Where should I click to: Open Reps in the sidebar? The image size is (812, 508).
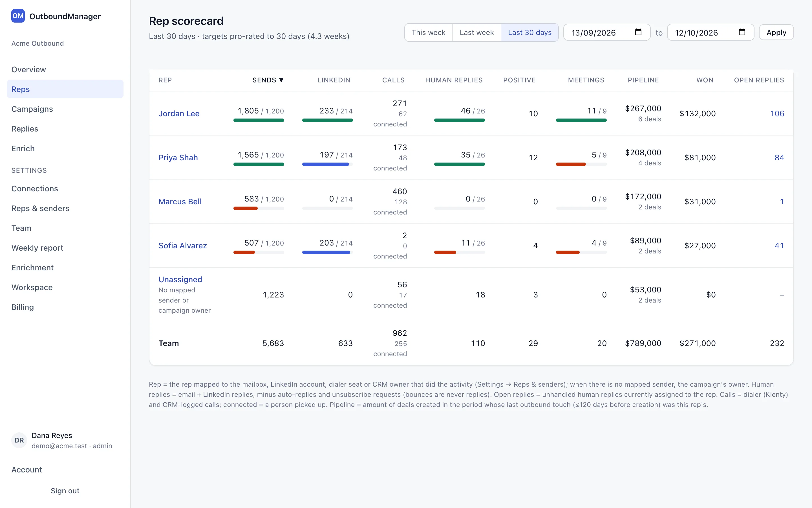65,89
